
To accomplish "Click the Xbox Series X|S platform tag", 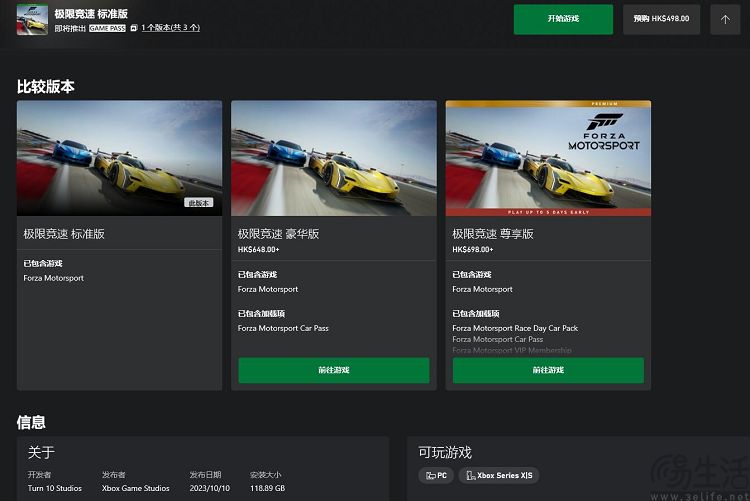I will [x=499, y=475].
